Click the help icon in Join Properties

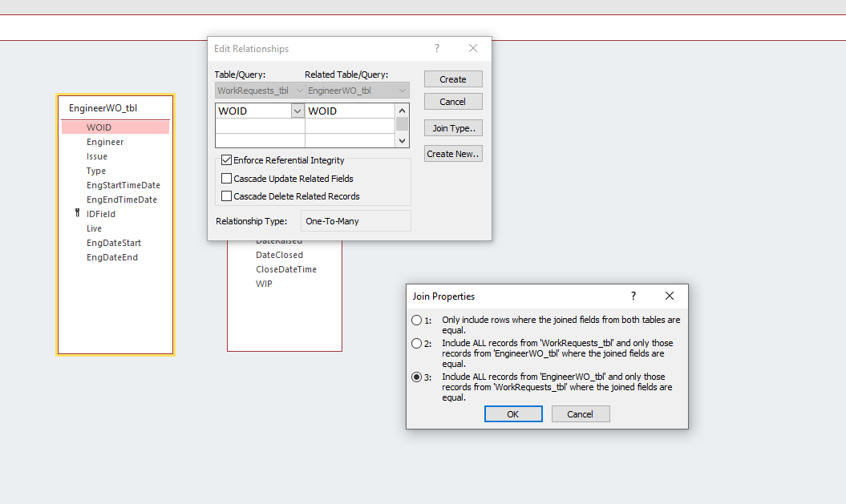click(633, 296)
